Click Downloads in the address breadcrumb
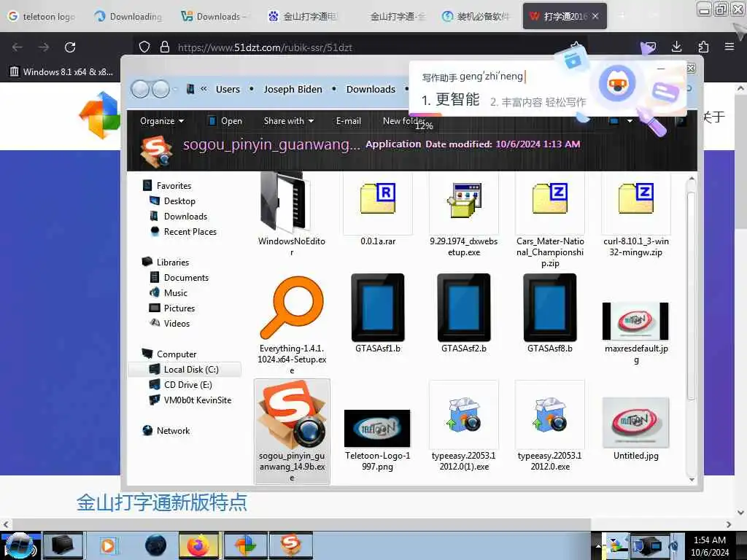747x560 pixels. [x=371, y=89]
